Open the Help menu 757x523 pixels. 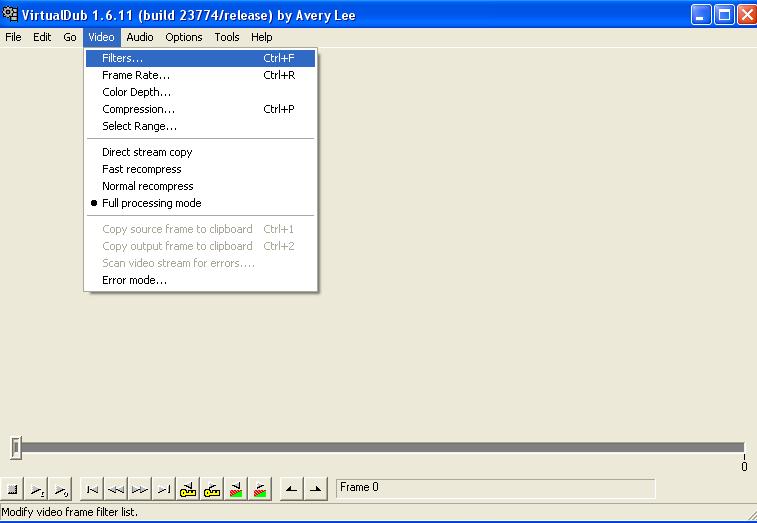pos(262,37)
